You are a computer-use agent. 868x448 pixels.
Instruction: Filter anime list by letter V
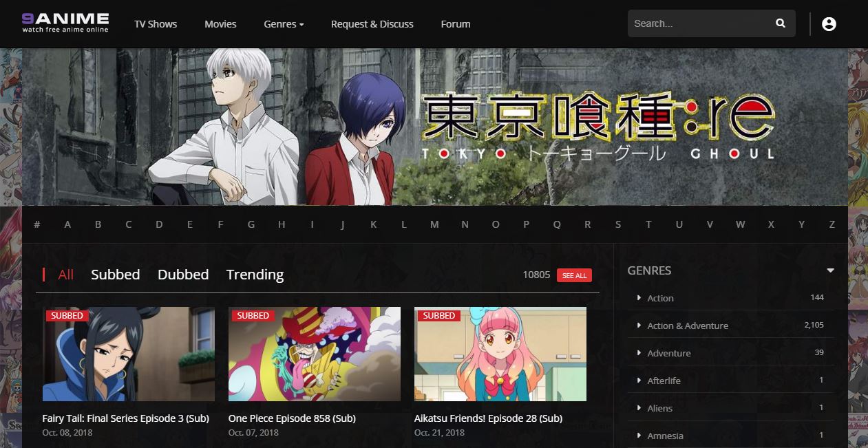click(710, 224)
